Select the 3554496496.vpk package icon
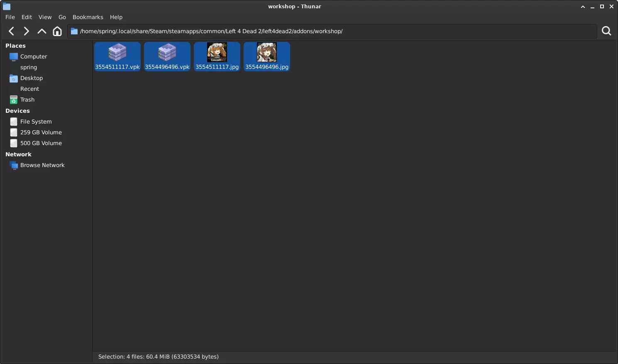The image size is (618, 364). click(167, 52)
